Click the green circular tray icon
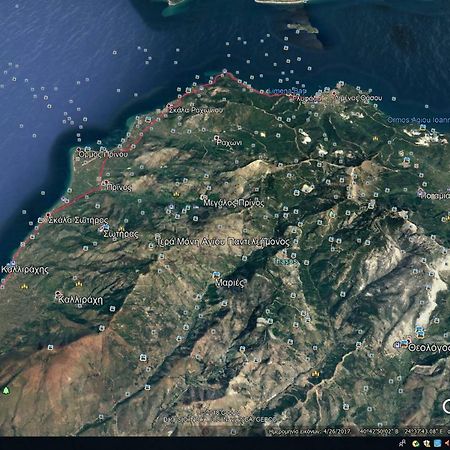 [x=416, y=443]
